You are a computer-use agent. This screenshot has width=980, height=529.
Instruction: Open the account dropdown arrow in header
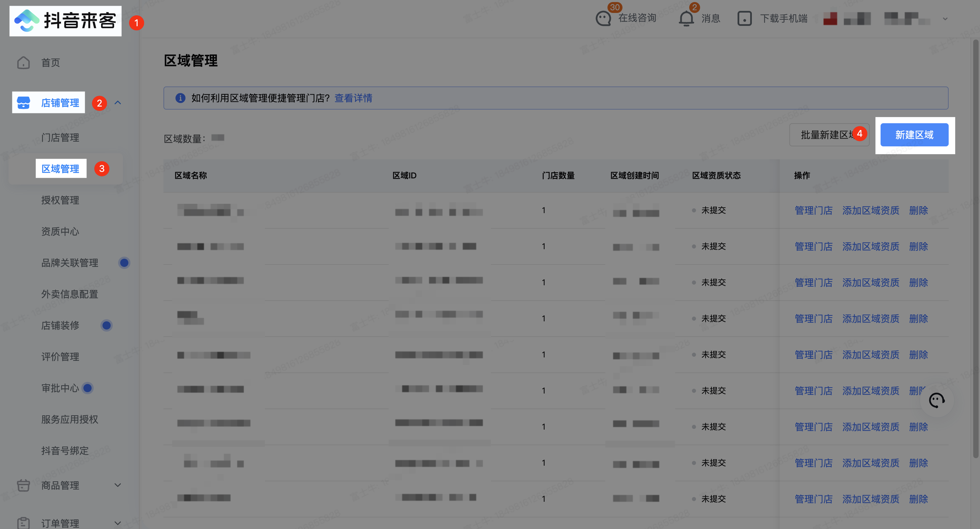click(x=945, y=19)
